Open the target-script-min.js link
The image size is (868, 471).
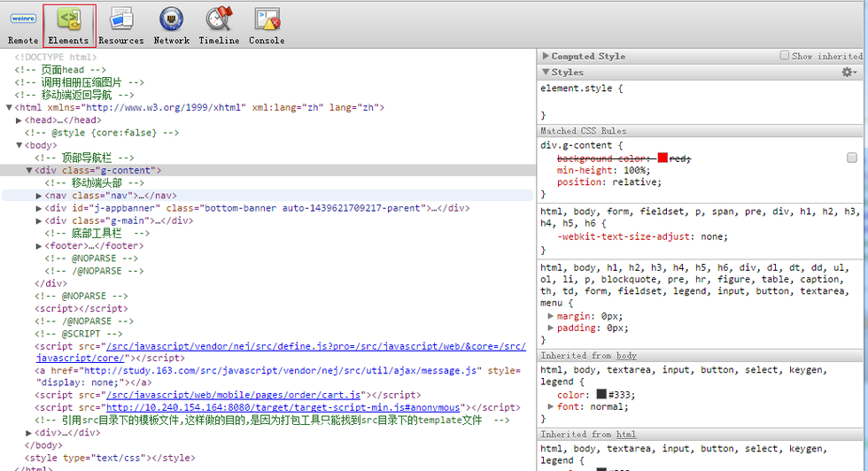(x=283, y=407)
